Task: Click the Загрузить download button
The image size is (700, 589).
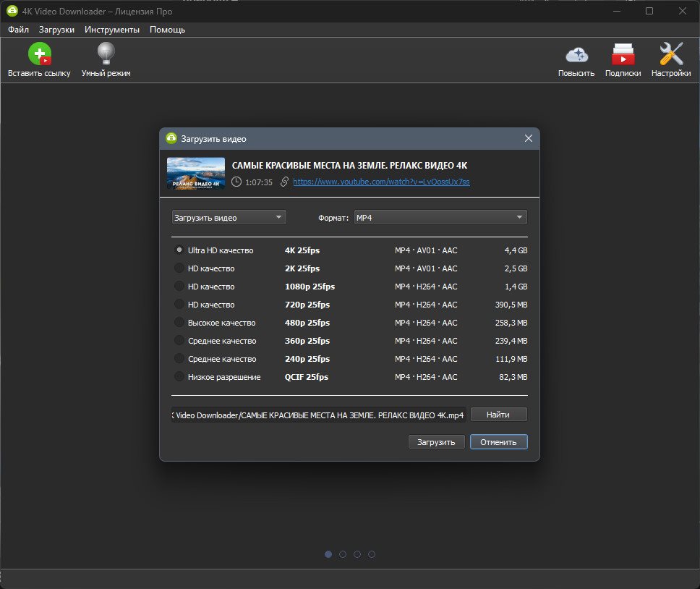Action: (436, 442)
